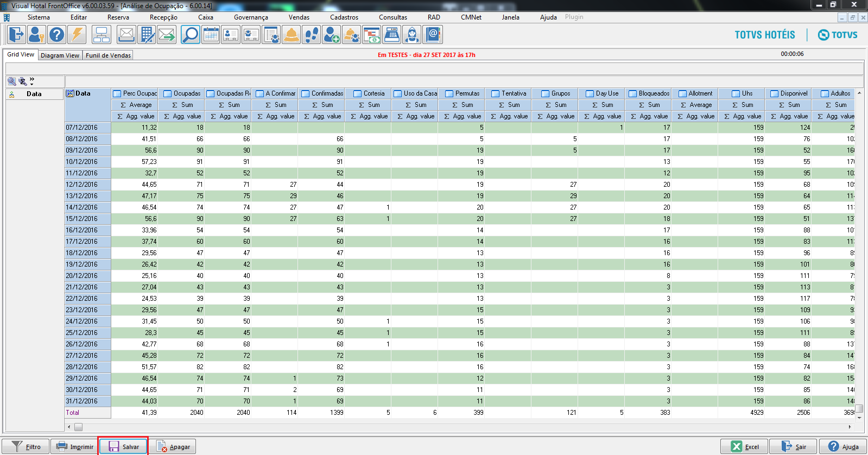Click the blue question mark toolbar icon
This screenshot has width=868, height=455.
click(56, 35)
